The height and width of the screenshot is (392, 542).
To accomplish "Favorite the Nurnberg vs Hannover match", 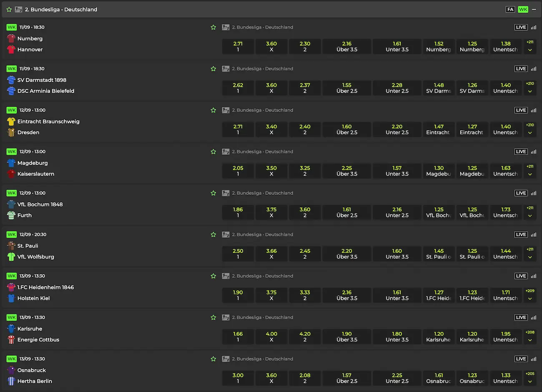I will pos(213,27).
